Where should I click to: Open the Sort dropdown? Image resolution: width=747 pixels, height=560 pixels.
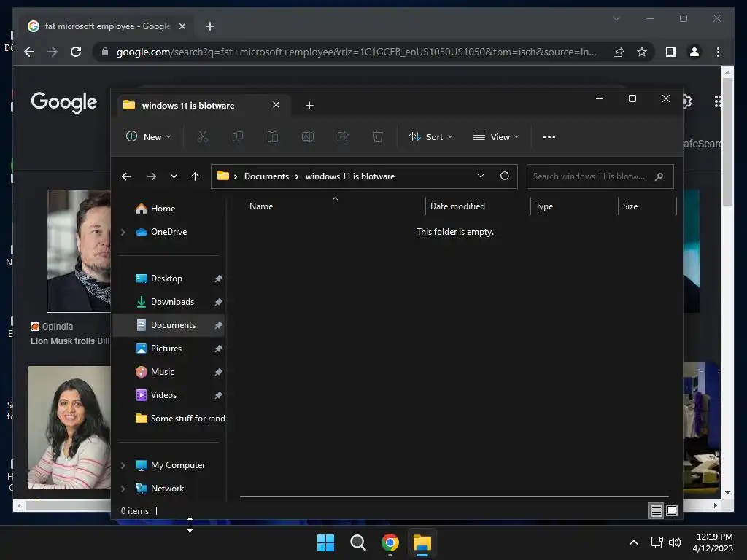point(431,136)
